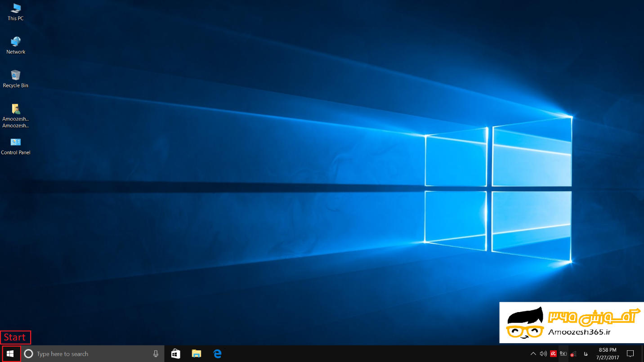Switch input language indicator فا
This screenshot has height=362, width=644.
[586, 354]
